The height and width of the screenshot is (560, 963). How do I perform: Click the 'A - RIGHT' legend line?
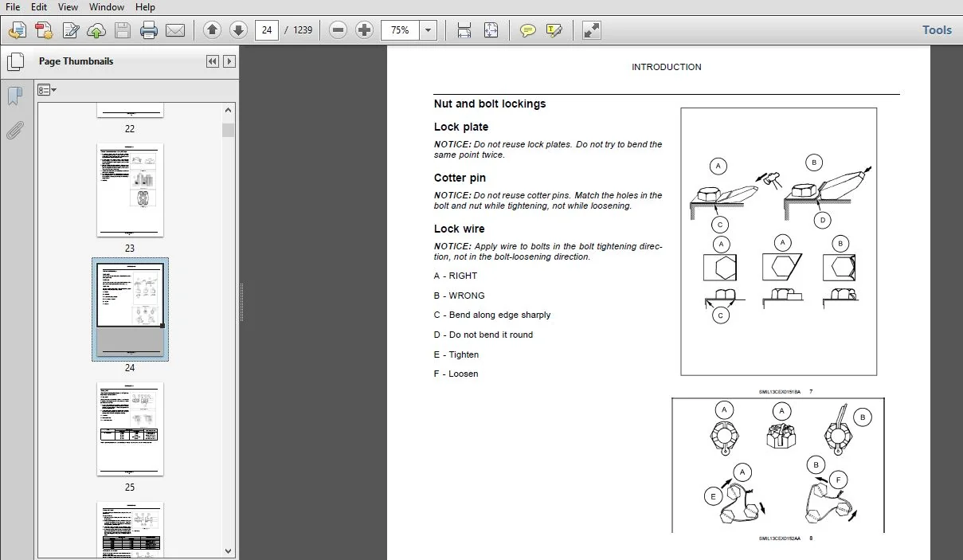click(x=456, y=276)
